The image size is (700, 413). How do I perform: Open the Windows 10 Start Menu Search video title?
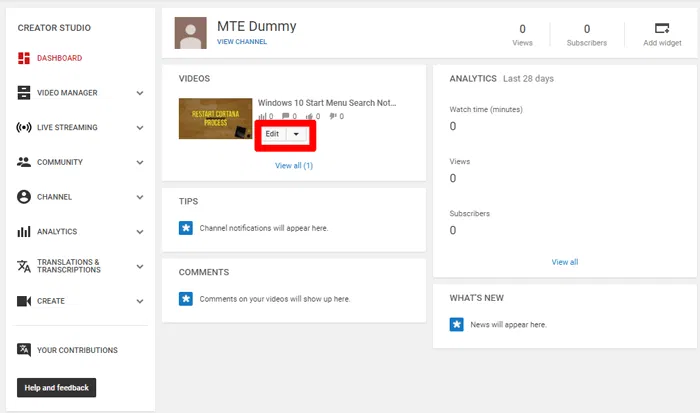click(x=327, y=103)
